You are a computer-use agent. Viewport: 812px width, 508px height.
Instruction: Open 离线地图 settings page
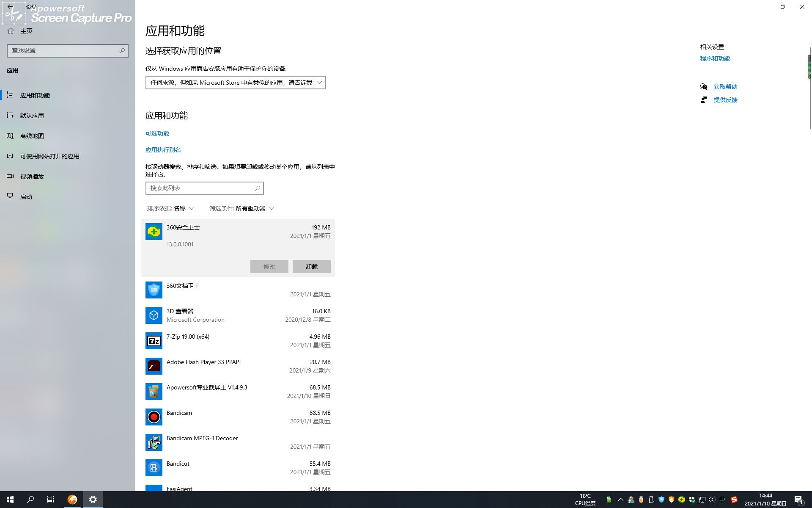click(x=32, y=136)
